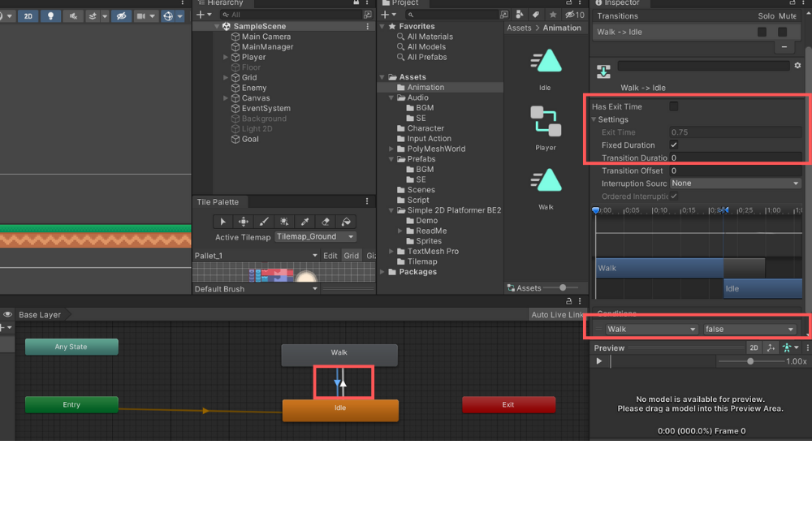
Task: Select the Paintbrush tool in Tile Palette
Action: pos(264,222)
